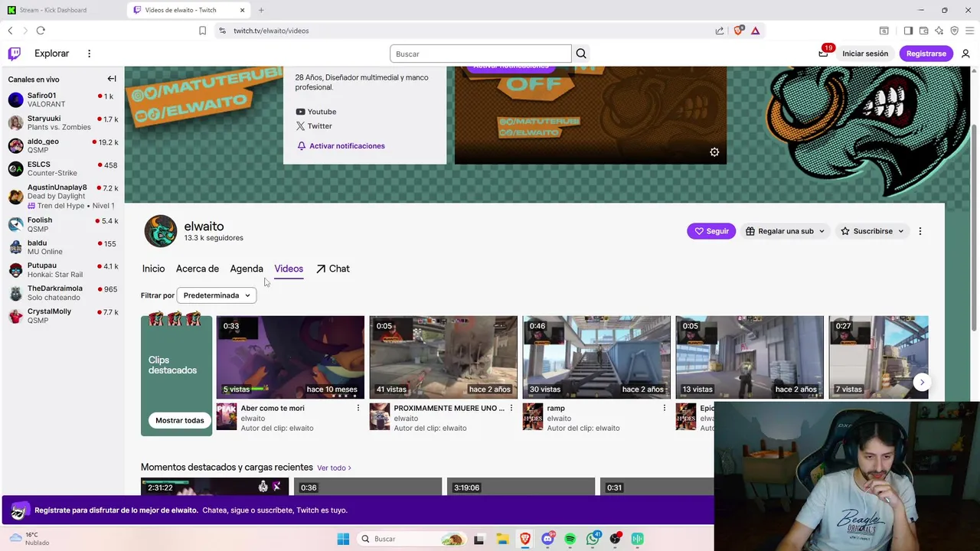
Task: Open OBS Studio from the taskbar
Action: (x=615, y=539)
